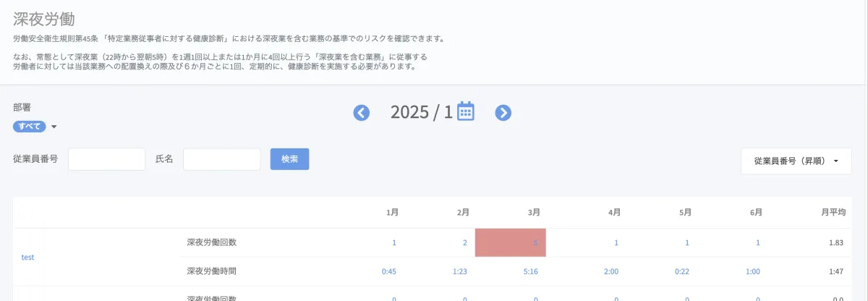Click February night work time 1:23

[459, 271]
